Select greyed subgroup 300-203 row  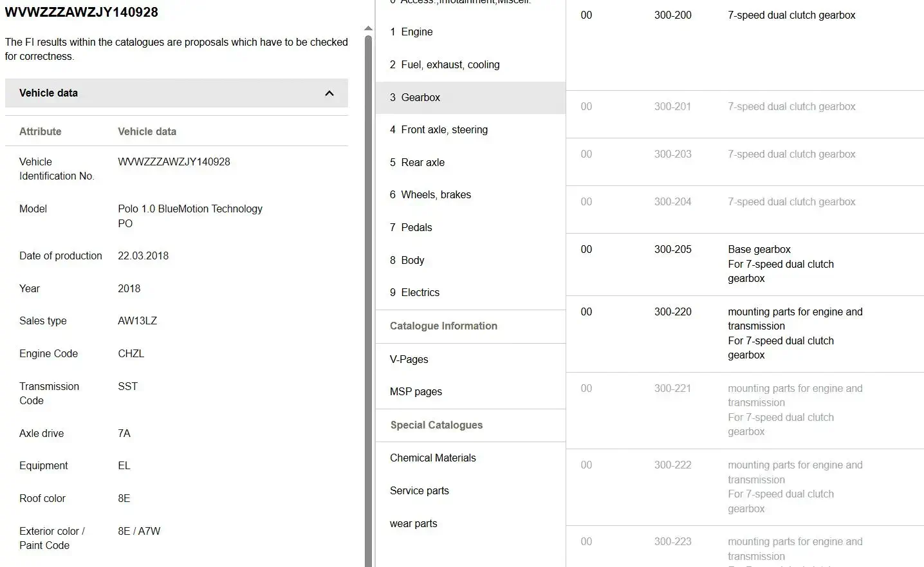coord(745,162)
